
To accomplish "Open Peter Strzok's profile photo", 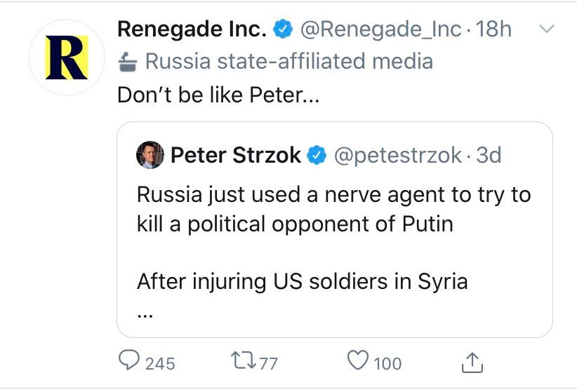I will [x=150, y=155].
